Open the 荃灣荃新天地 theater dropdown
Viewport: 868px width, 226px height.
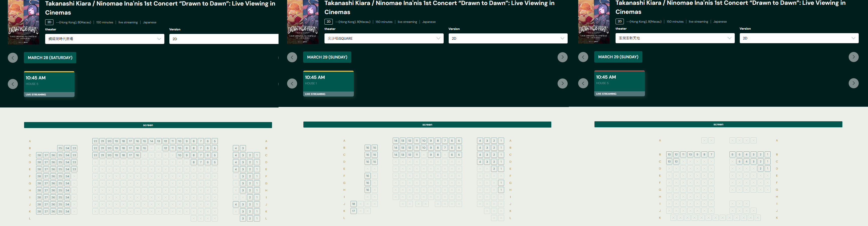(675, 38)
